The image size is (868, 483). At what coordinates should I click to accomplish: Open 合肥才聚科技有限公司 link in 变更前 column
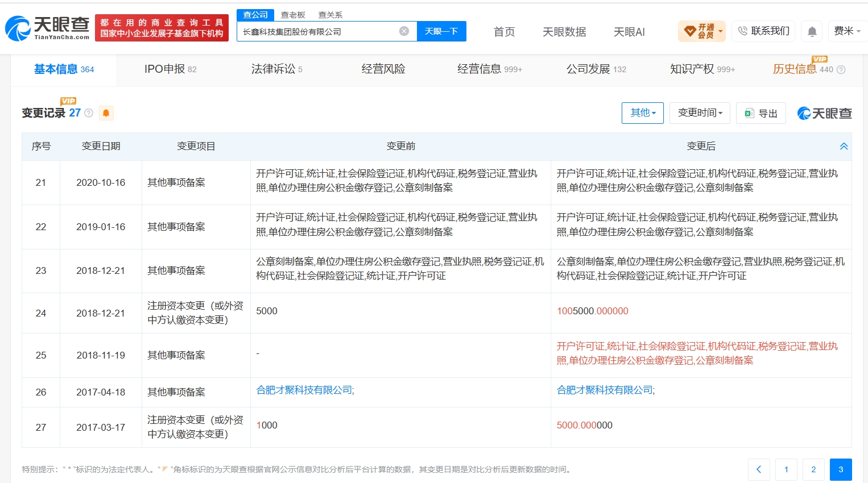pyautogui.click(x=305, y=390)
